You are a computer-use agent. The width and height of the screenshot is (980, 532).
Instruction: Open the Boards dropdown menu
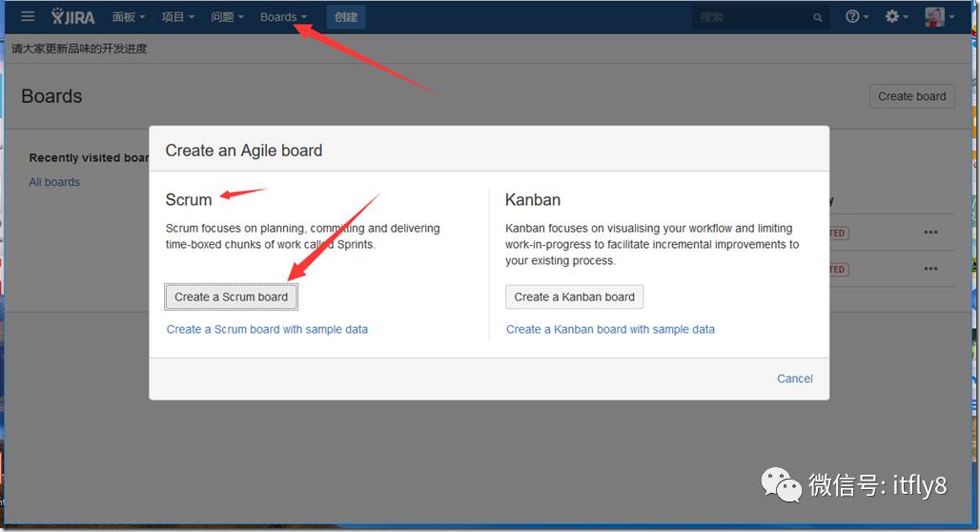click(283, 17)
